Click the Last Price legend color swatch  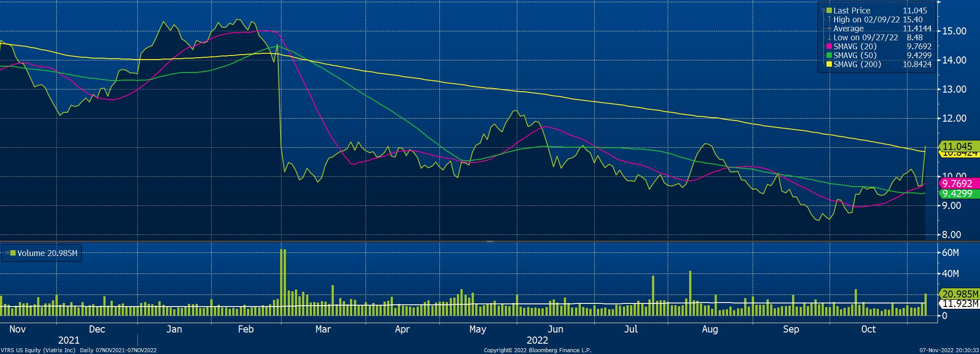pos(829,11)
